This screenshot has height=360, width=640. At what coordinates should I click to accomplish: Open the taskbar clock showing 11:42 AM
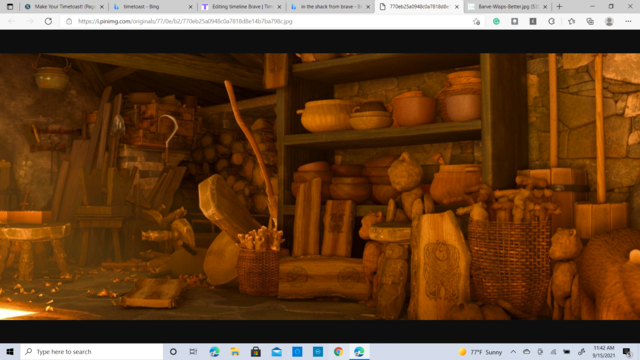(604, 352)
